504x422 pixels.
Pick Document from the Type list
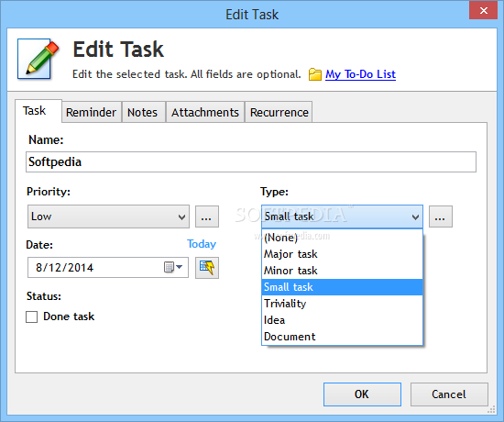point(342,337)
